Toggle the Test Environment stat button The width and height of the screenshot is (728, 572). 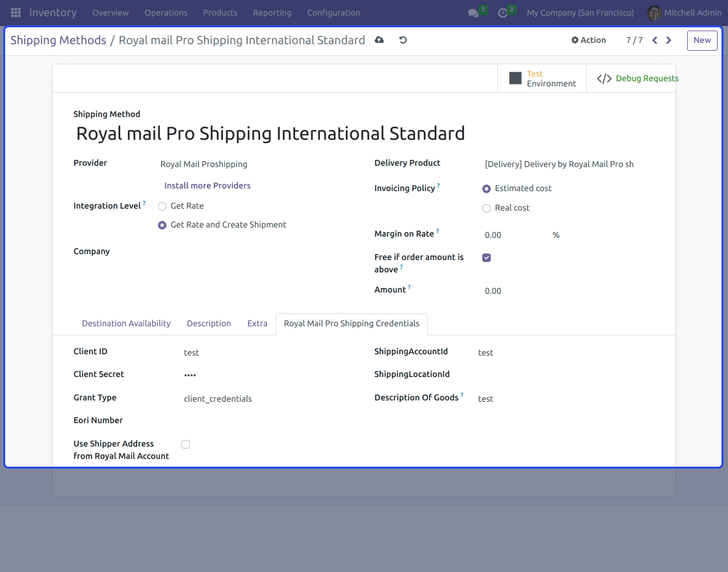point(542,79)
